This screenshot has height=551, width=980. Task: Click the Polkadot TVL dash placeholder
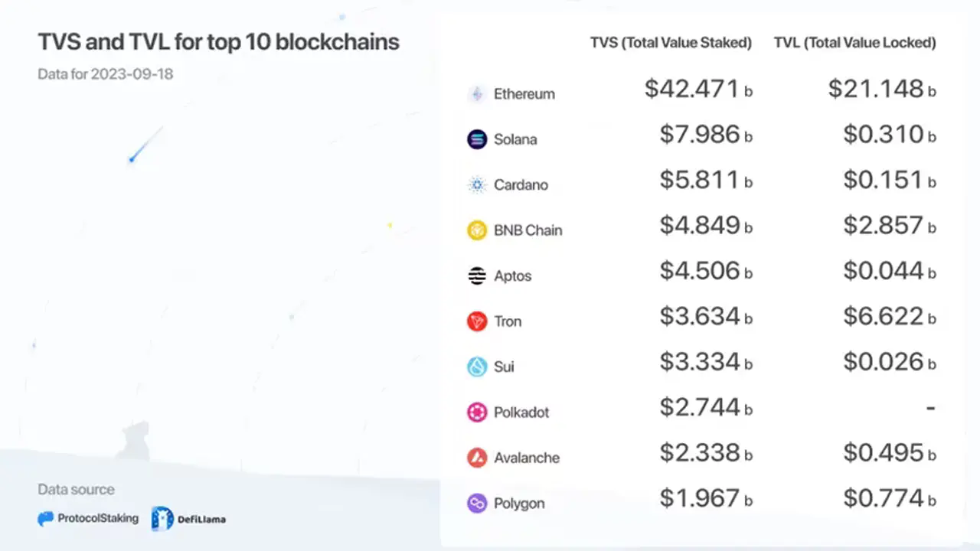click(930, 408)
